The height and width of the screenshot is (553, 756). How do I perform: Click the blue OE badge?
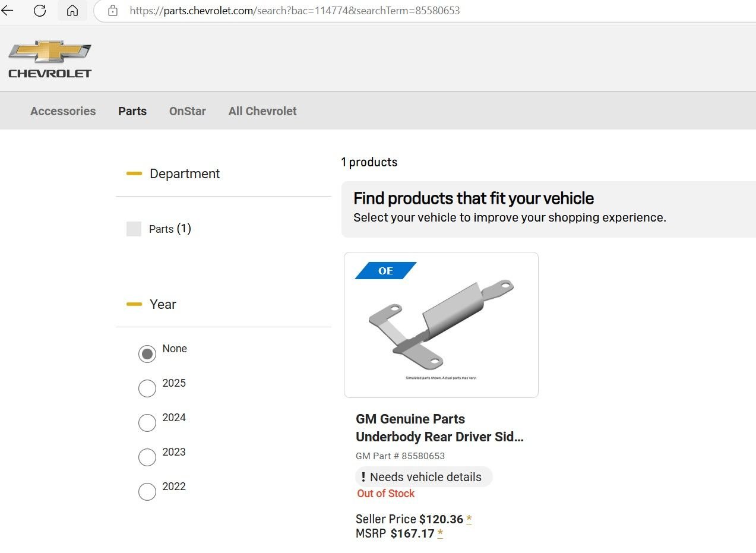click(385, 271)
